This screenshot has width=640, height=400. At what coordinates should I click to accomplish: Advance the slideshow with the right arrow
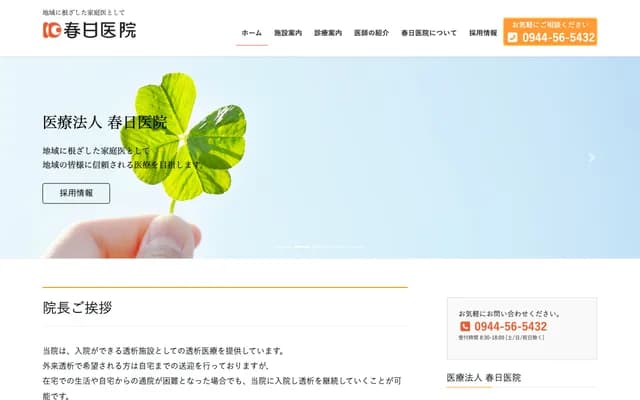(x=591, y=157)
